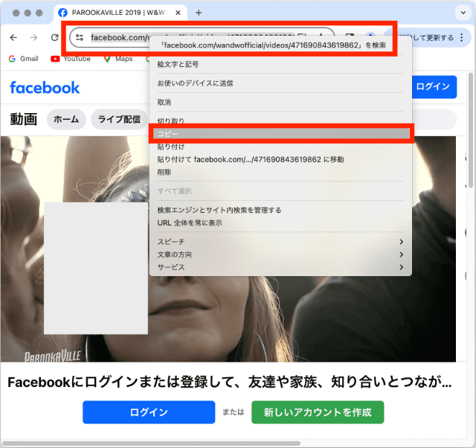Select ライブ配信 video tab

click(119, 119)
